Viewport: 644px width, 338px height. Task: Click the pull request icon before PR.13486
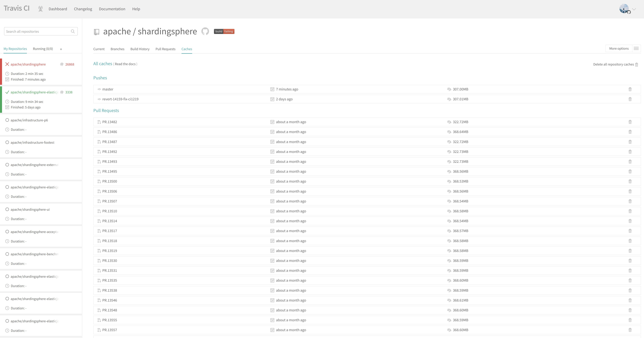click(99, 132)
